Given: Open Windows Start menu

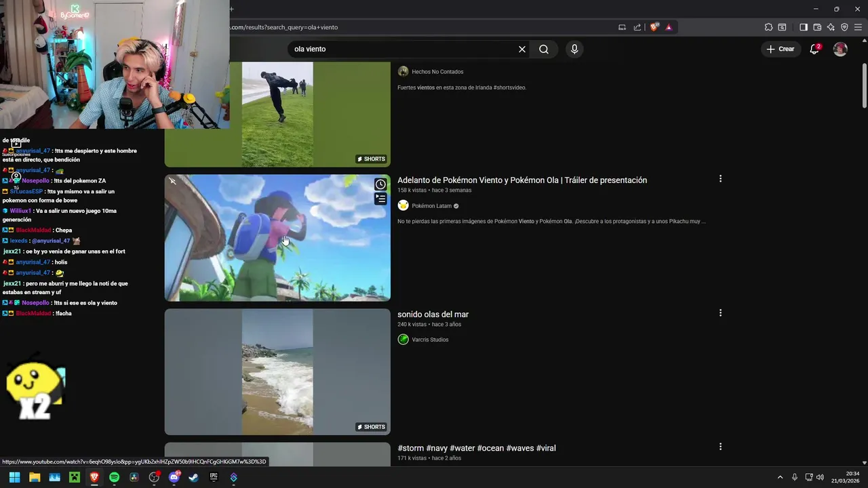Looking at the screenshot, I should 14,477.
